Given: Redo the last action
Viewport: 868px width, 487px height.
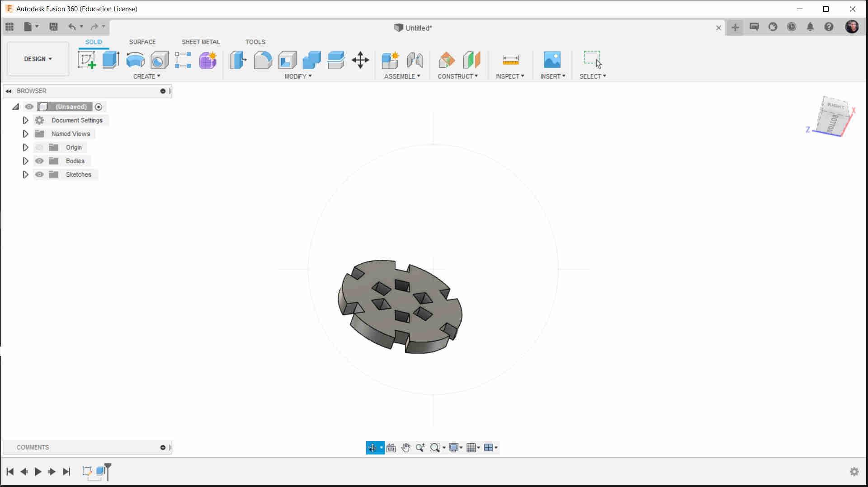Looking at the screenshot, I should (94, 27).
